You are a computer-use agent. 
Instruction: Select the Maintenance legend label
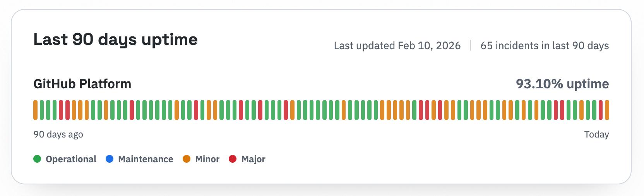click(x=146, y=159)
